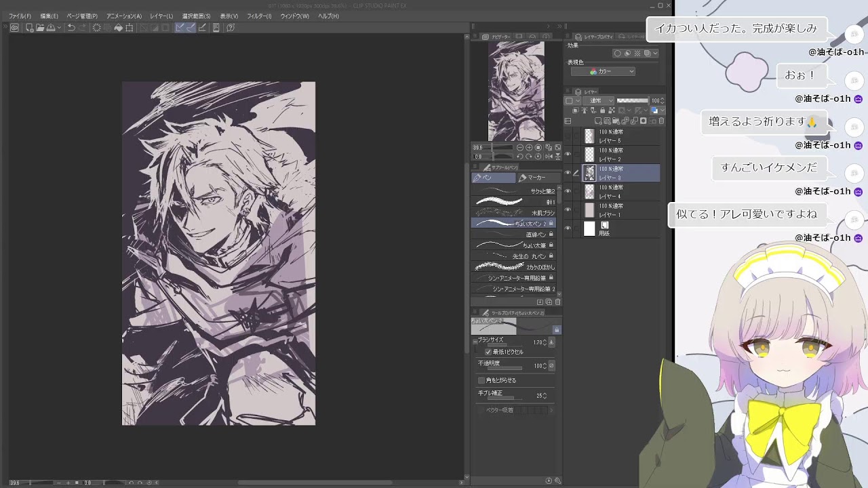
Task: Click the lock icon in Tool Property preview
Action: [557, 330]
